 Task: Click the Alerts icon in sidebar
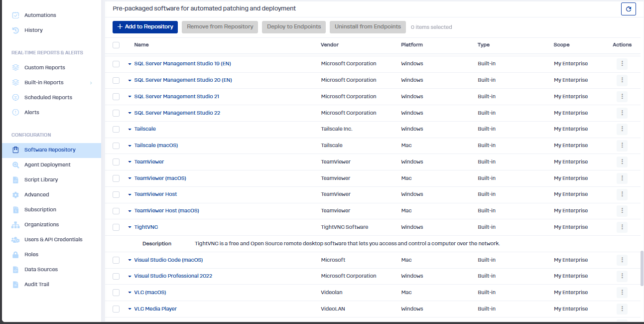coord(15,112)
